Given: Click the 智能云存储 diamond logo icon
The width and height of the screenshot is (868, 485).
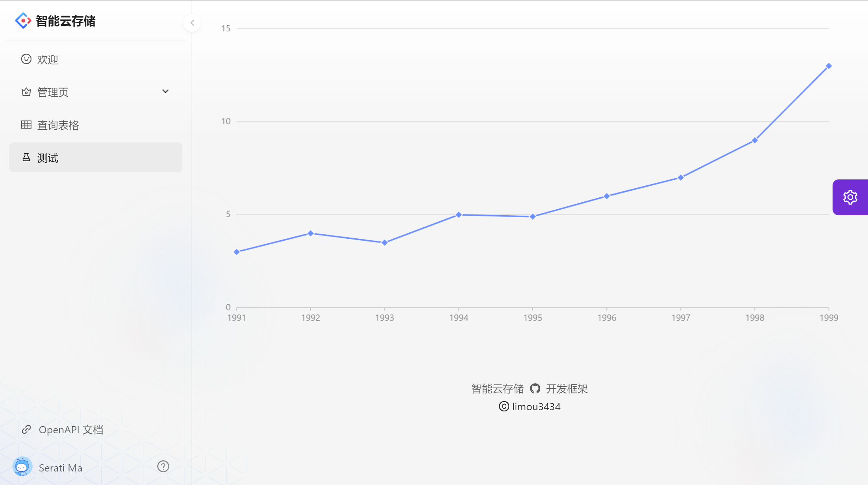Looking at the screenshot, I should (x=23, y=21).
